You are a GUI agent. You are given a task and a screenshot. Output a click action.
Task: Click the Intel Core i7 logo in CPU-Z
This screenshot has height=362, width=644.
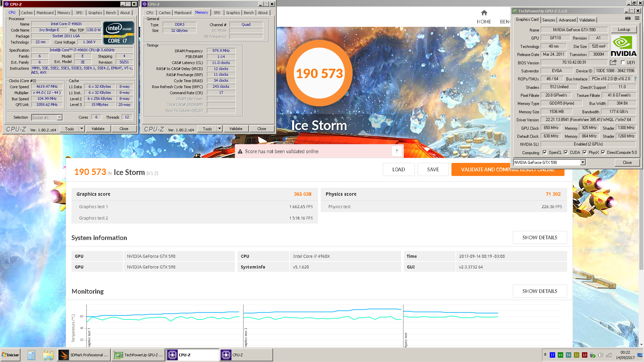(119, 33)
